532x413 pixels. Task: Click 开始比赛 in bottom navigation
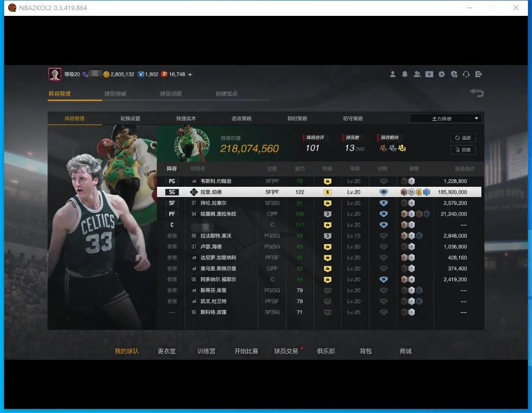(x=246, y=351)
